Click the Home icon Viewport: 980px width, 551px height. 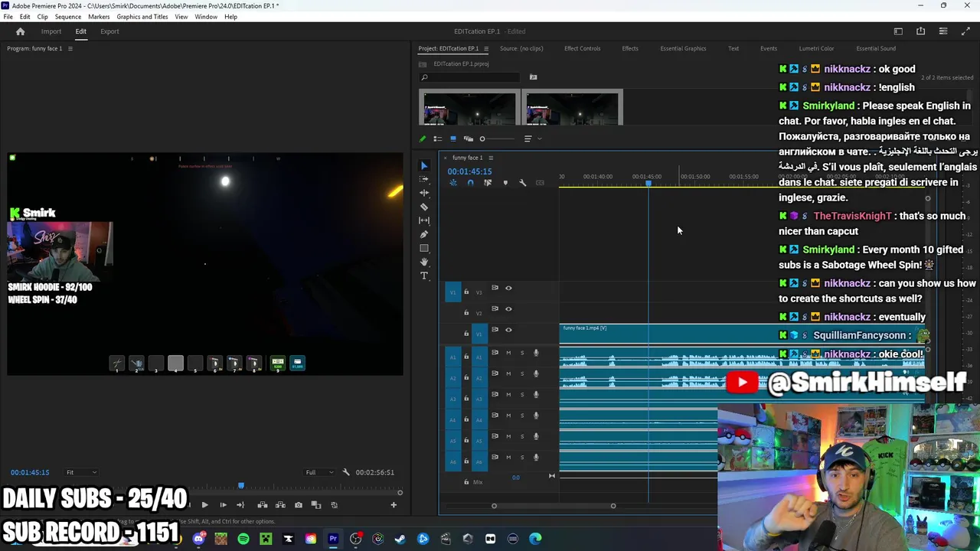(x=21, y=31)
